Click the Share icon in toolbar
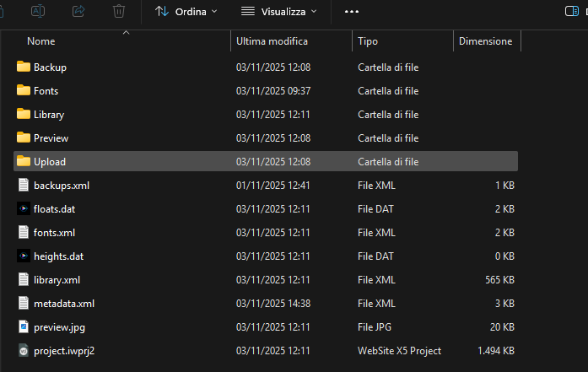 pos(78,12)
